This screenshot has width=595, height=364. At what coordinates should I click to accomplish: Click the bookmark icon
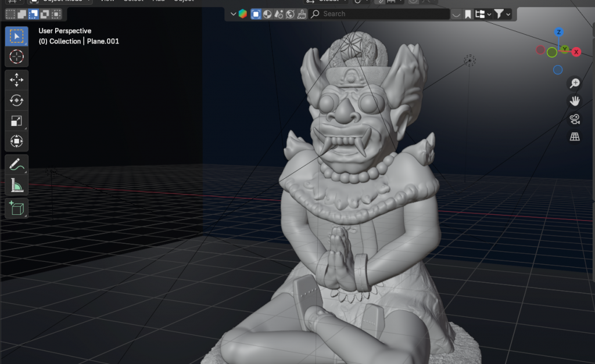[x=468, y=15]
